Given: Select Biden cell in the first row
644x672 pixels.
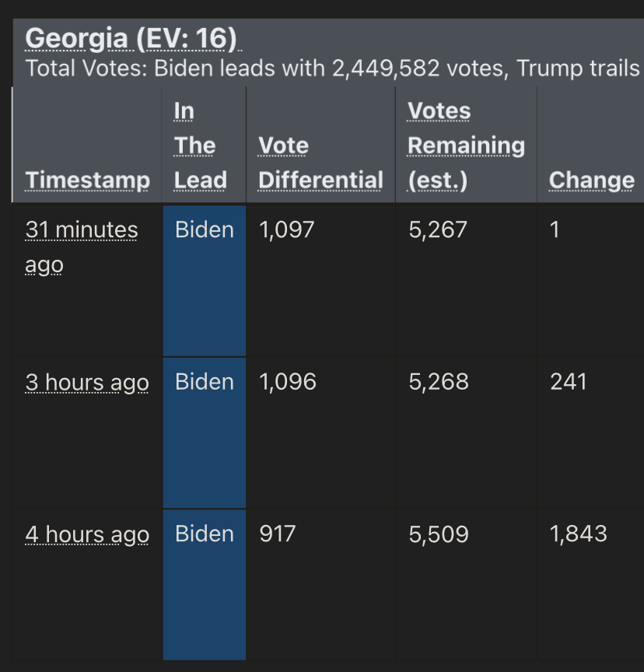Looking at the screenshot, I should (x=205, y=230).
